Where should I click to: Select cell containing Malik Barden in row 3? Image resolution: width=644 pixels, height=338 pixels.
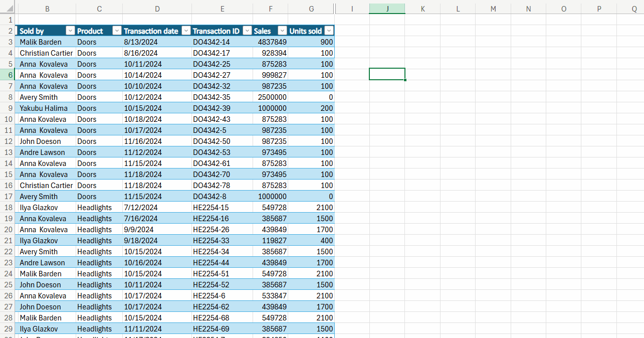click(41, 42)
